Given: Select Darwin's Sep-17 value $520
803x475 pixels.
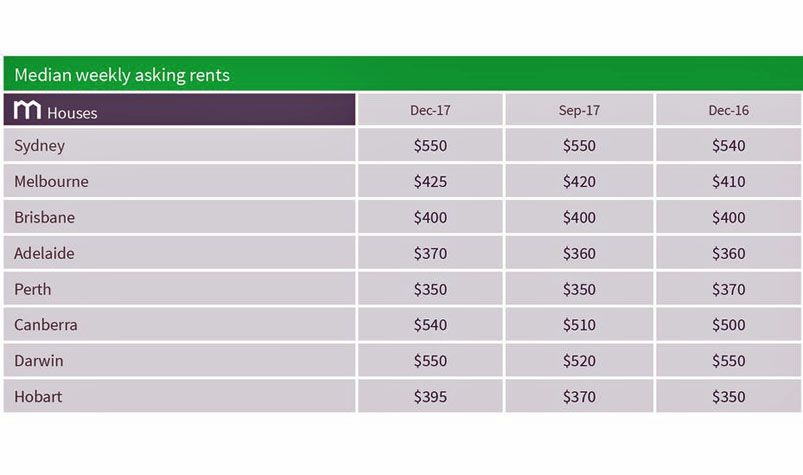Looking at the screenshot, I should coord(579,360).
